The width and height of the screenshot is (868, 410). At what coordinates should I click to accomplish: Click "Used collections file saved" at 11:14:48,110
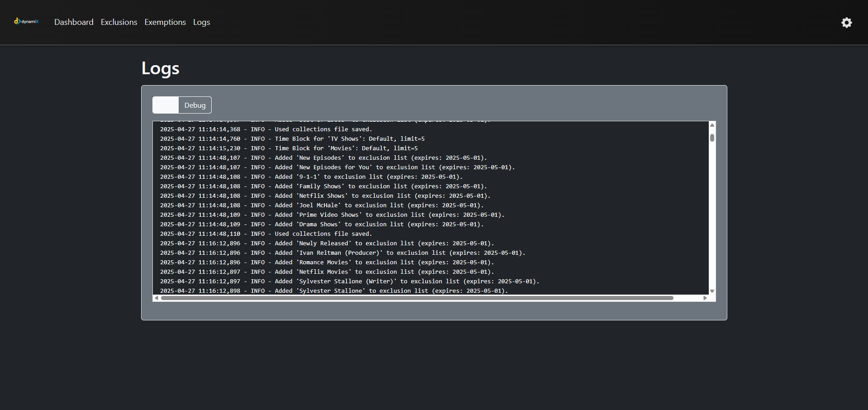(266, 234)
